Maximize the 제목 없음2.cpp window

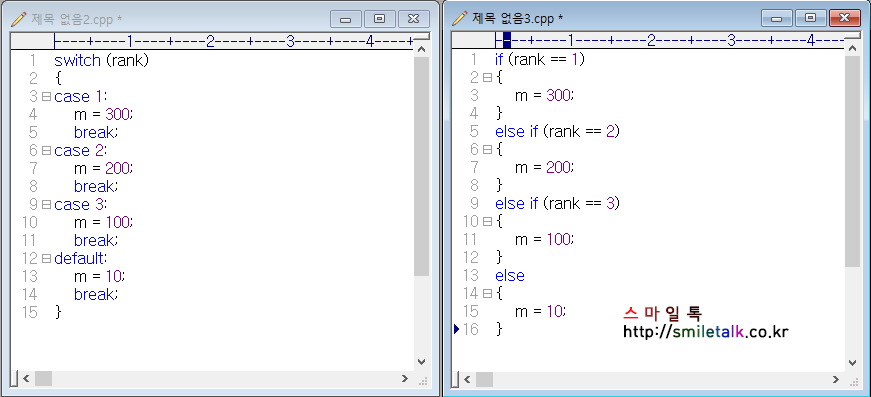click(380, 19)
